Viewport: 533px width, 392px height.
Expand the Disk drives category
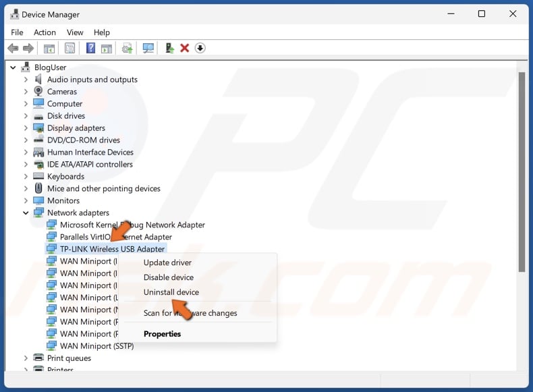pyautogui.click(x=26, y=116)
